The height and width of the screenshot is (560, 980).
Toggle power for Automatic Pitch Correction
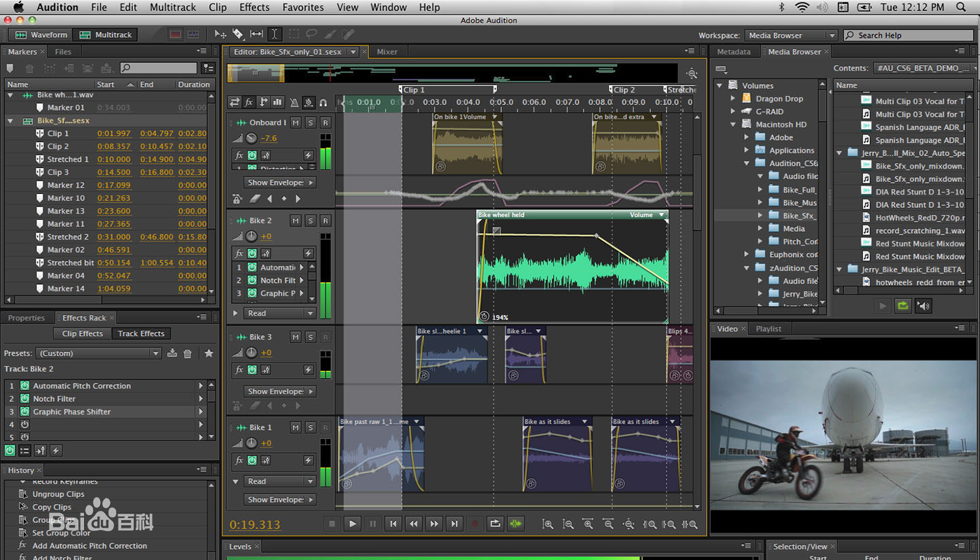[24, 386]
